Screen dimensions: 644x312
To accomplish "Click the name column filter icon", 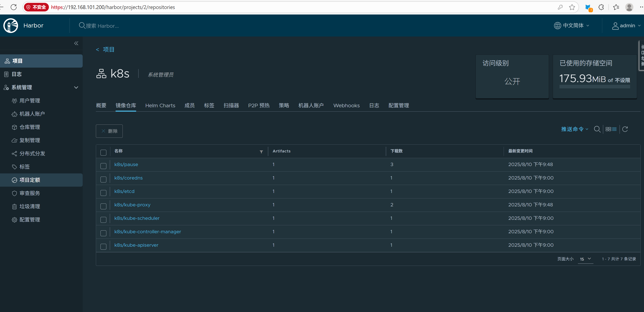I will click(261, 152).
